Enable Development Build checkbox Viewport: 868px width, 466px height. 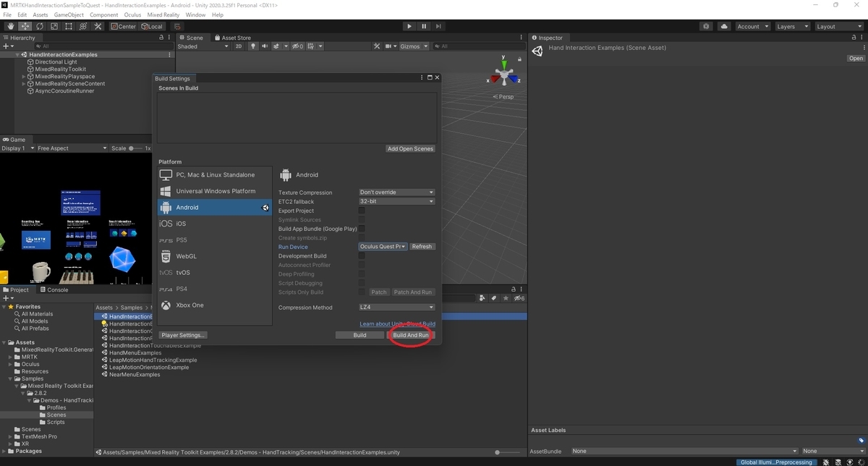pos(362,256)
